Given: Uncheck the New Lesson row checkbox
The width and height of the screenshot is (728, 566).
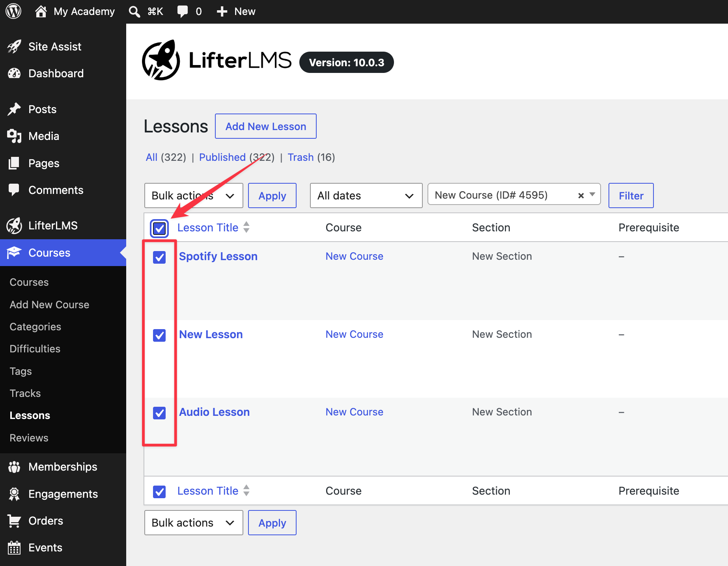Looking at the screenshot, I should point(159,335).
